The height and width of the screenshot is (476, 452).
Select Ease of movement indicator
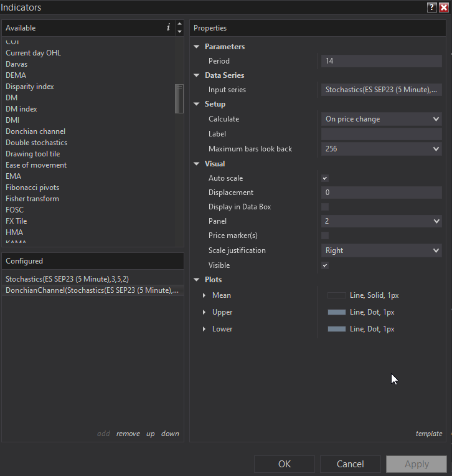click(36, 165)
